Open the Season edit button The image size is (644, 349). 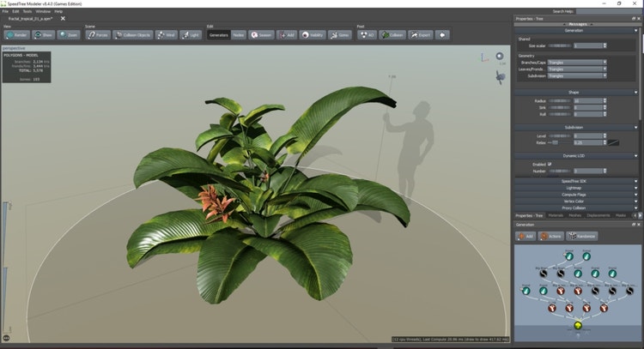coord(261,35)
